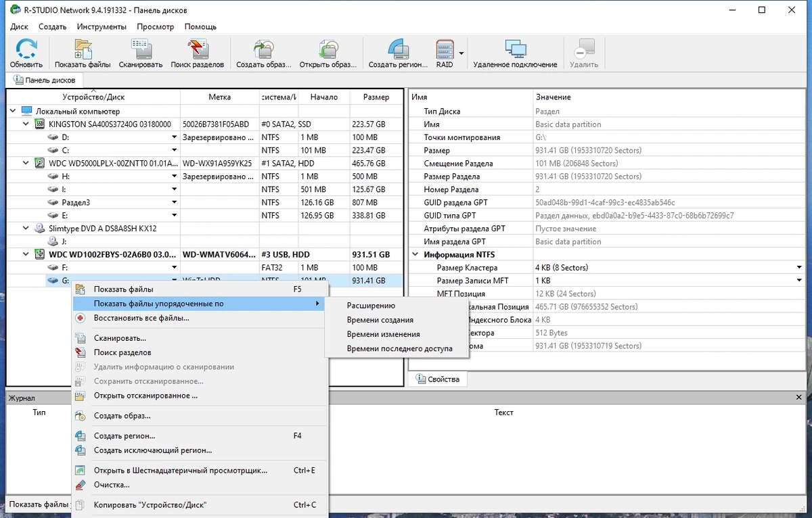Click Показать файлы упорядоченные по submenu entry
Image resolution: width=812 pixels, height=518 pixels.
pyautogui.click(x=200, y=304)
